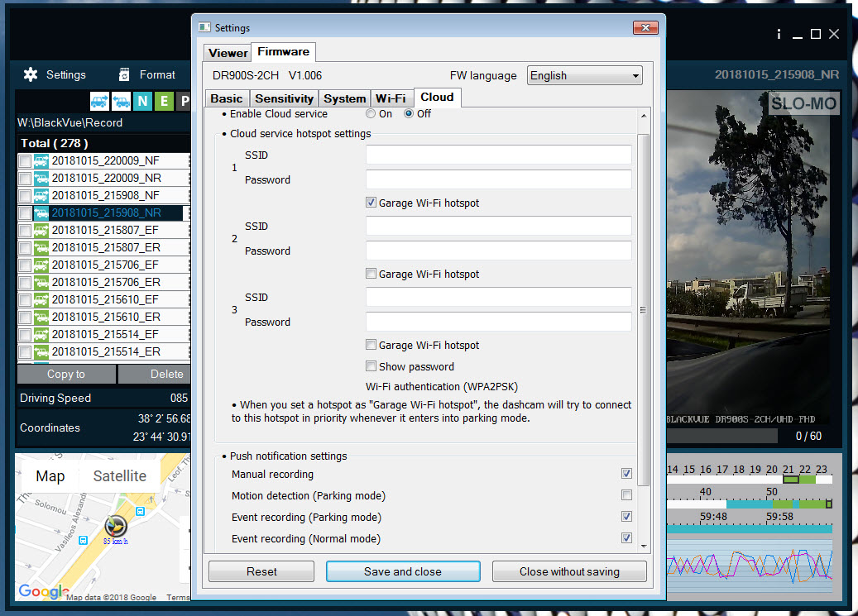Open the info icon in the viewer title bar
The height and width of the screenshot is (616, 858).
tap(779, 34)
